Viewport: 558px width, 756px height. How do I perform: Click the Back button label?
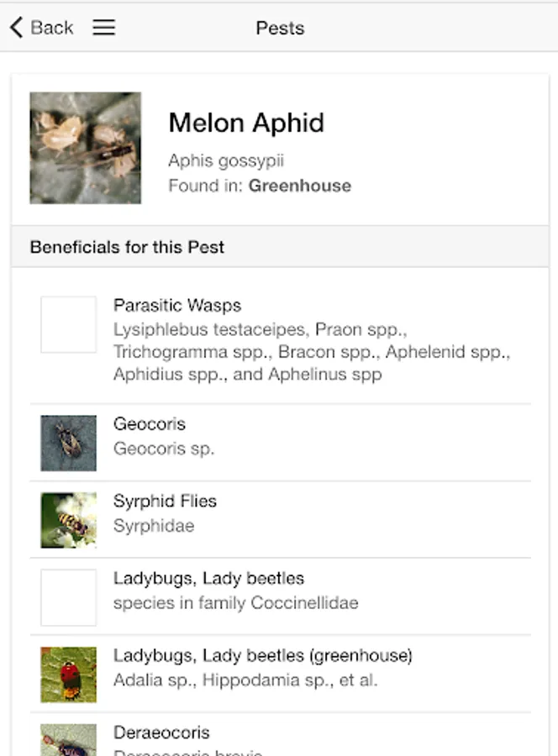[x=52, y=28]
